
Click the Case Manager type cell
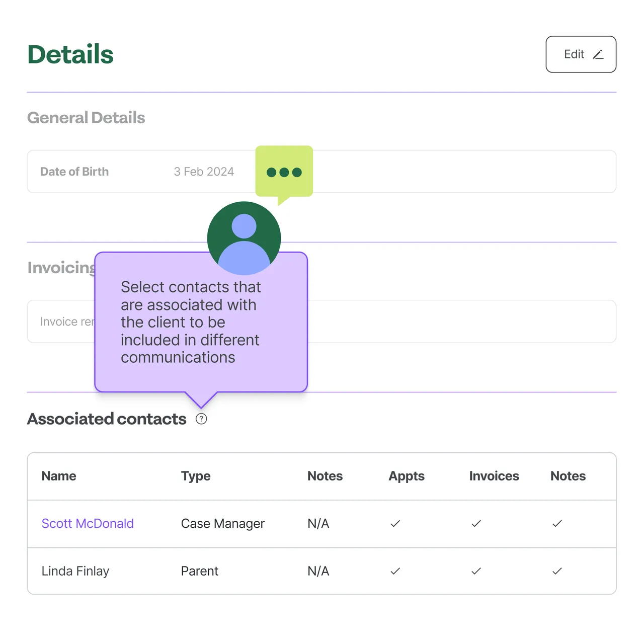pos(222,523)
